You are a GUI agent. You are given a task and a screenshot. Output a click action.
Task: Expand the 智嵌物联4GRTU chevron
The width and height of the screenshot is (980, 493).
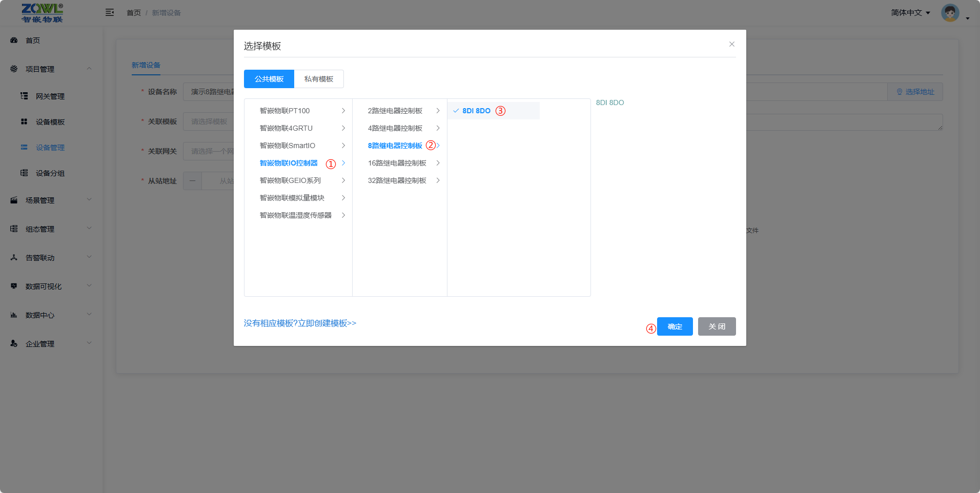coord(343,128)
